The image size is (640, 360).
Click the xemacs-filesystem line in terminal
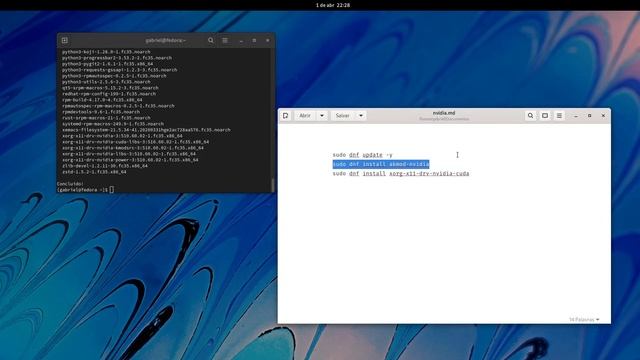point(146,130)
